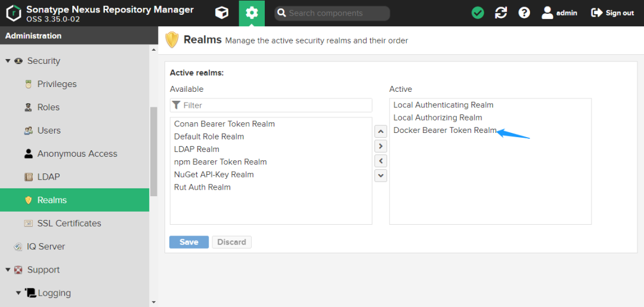Open Anonymous Access settings
The height and width of the screenshot is (307, 644).
coord(77,154)
